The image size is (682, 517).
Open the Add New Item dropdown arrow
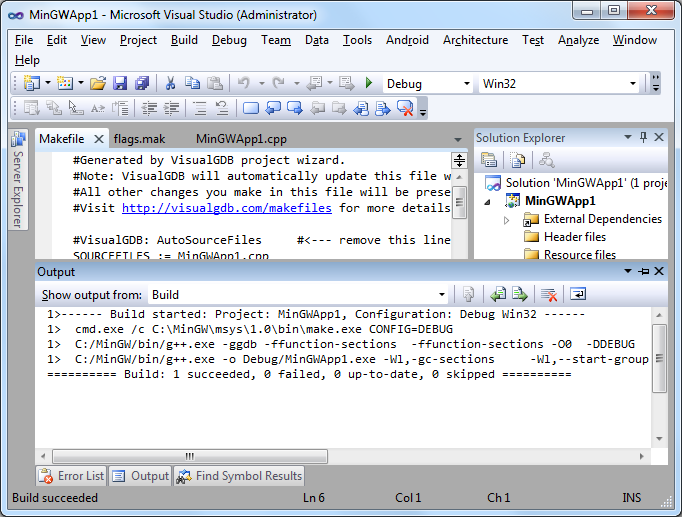click(81, 83)
